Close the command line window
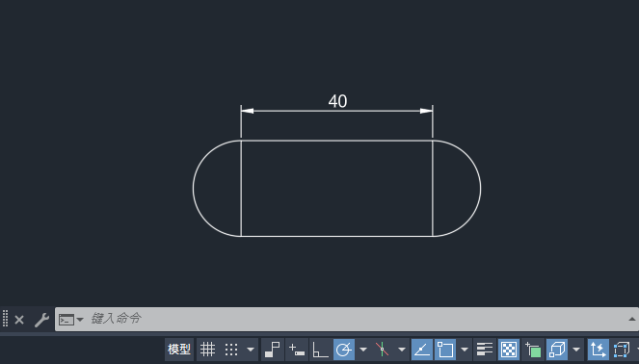The width and height of the screenshot is (639, 364). point(19,320)
